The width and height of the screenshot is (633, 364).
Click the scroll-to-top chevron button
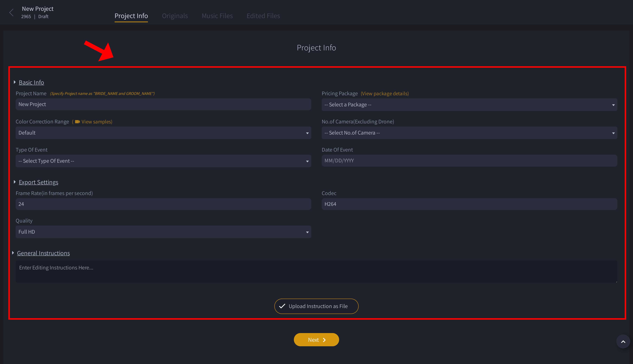pos(623,342)
